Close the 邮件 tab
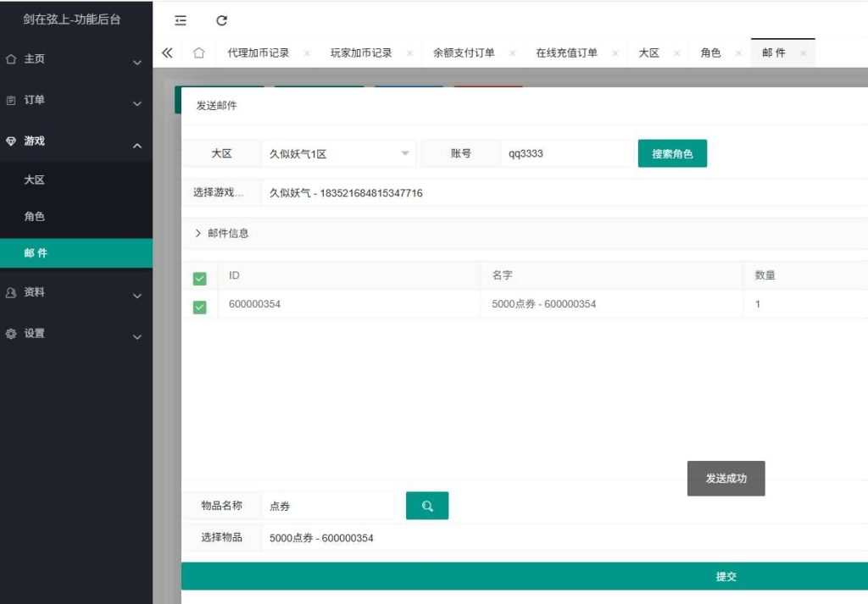This screenshot has width=868, height=604. point(803,53)
